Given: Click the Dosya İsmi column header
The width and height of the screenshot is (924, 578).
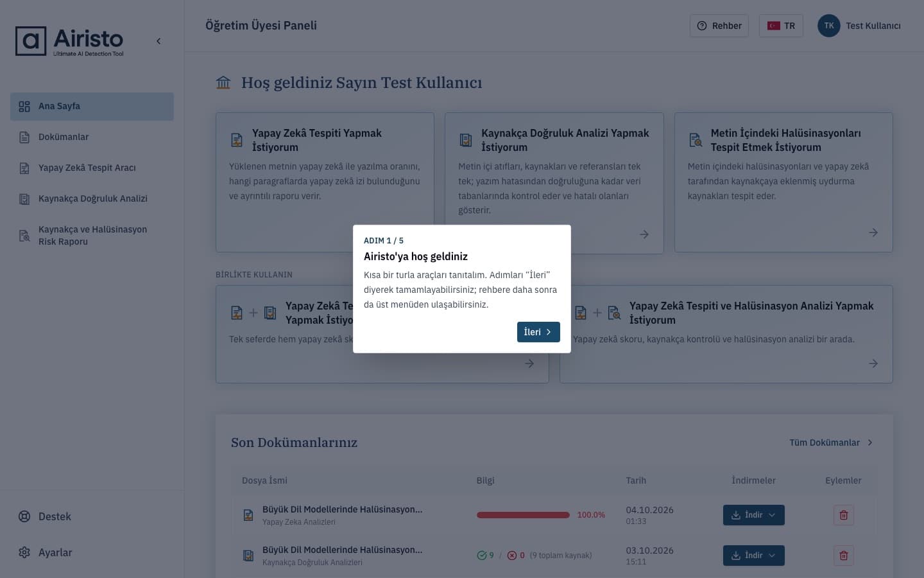Looking at the screenshot, I should [264, 480].
